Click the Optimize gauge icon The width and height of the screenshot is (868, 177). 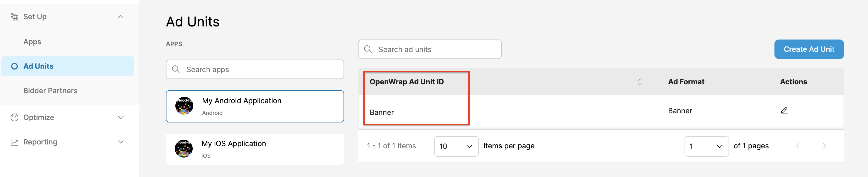15,117
